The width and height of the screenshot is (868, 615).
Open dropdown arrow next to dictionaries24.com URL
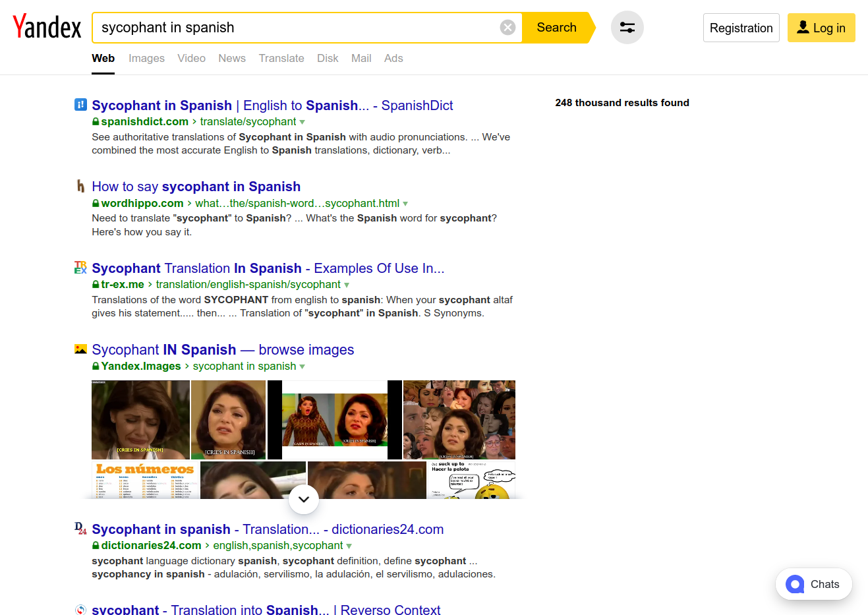pos(349,546)
